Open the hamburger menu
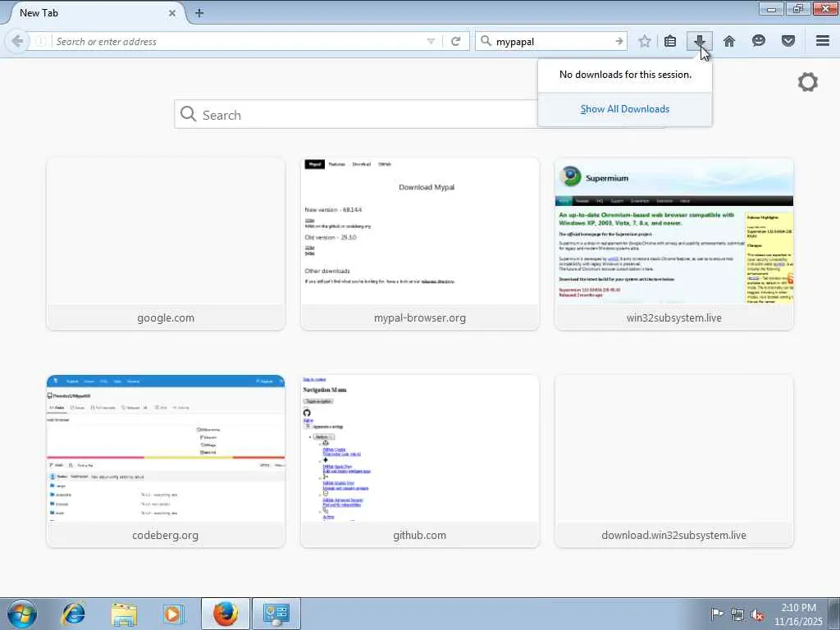This screenshot has width=840, height=630. point(823,41)
